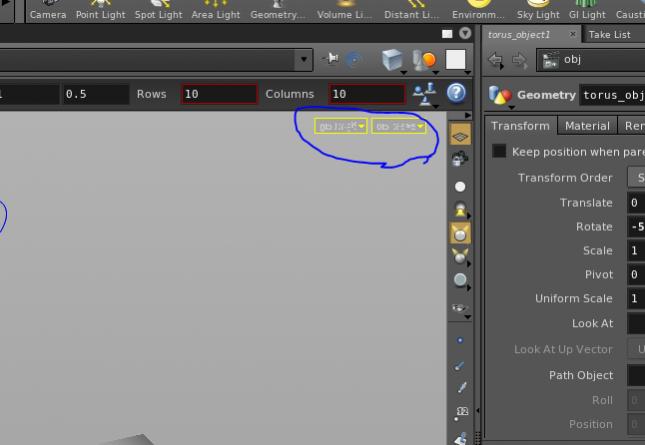
Task: Choose the Volume Light shelf tool
Action: (x=345, y=10)
